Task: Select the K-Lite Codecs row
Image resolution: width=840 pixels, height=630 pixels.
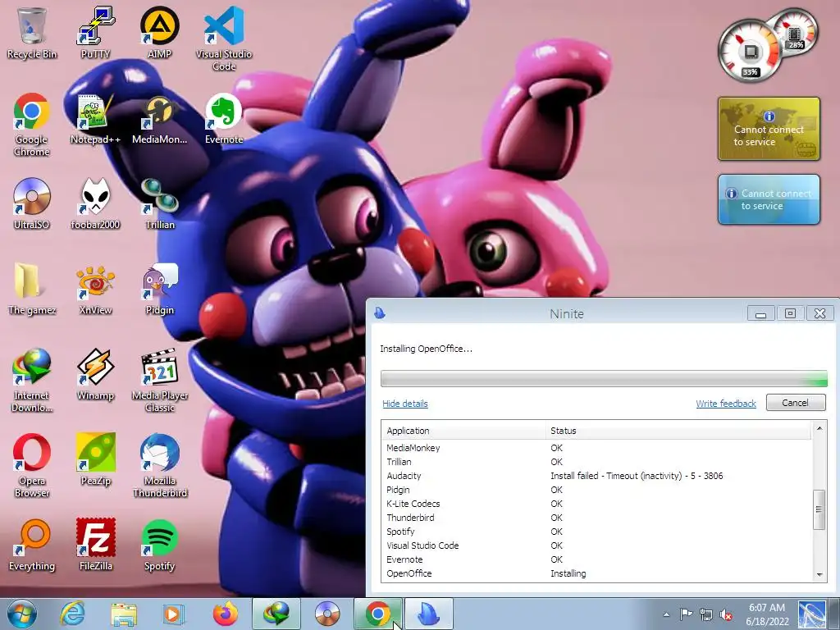Action: pyautogui.click(x=597, y=504)
